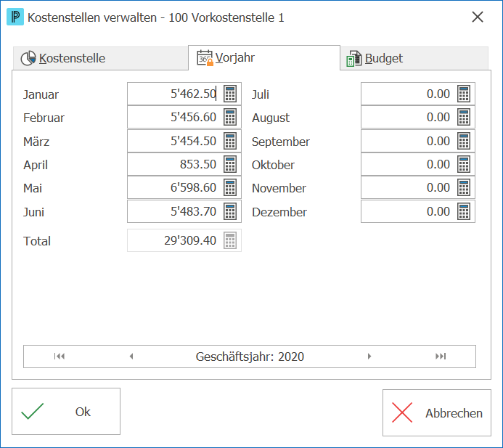This screenshot has width=503, height=448.
Task: Go to next Geschäftsjahr arrow
Action: pyautogui.click(x=369, y=357)
